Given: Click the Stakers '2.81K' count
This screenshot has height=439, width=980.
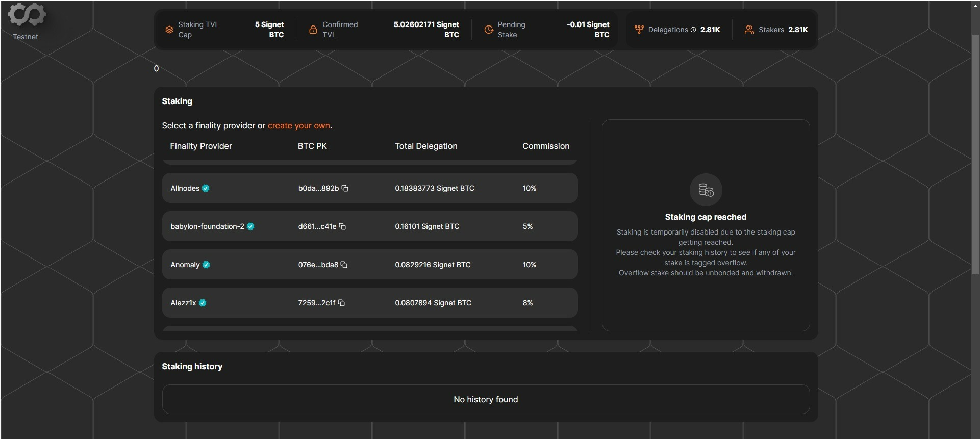Looking at the screenshot, I should pyautogui.click(x=798, y=30).
